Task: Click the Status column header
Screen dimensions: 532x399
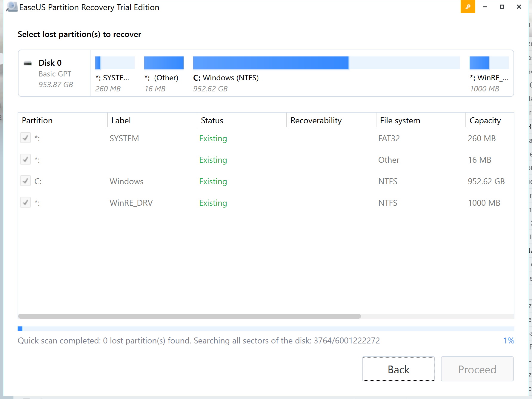Action: [242, 120]
